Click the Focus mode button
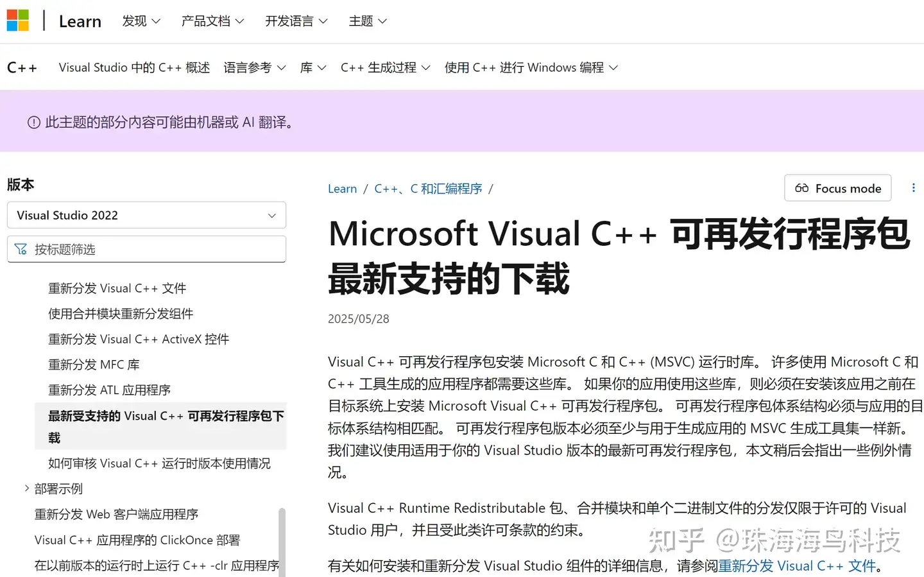 (x=838, y=188)
